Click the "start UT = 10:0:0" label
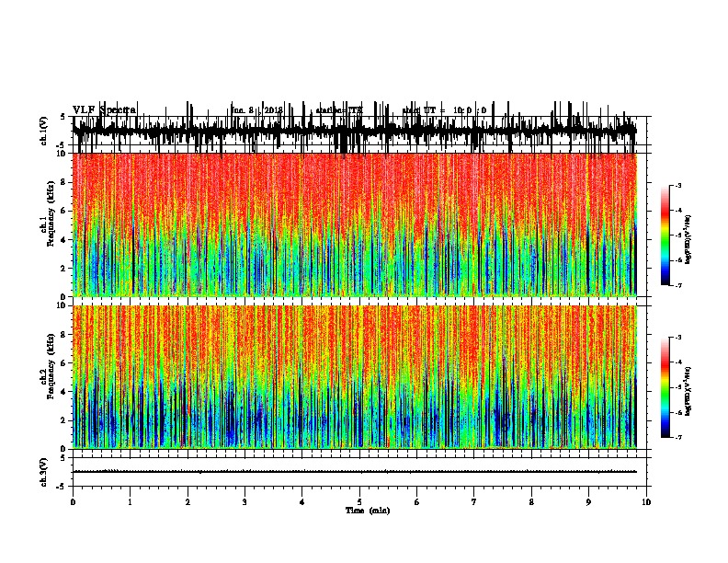Screen dimensions: 728x563 coord(444,110)
